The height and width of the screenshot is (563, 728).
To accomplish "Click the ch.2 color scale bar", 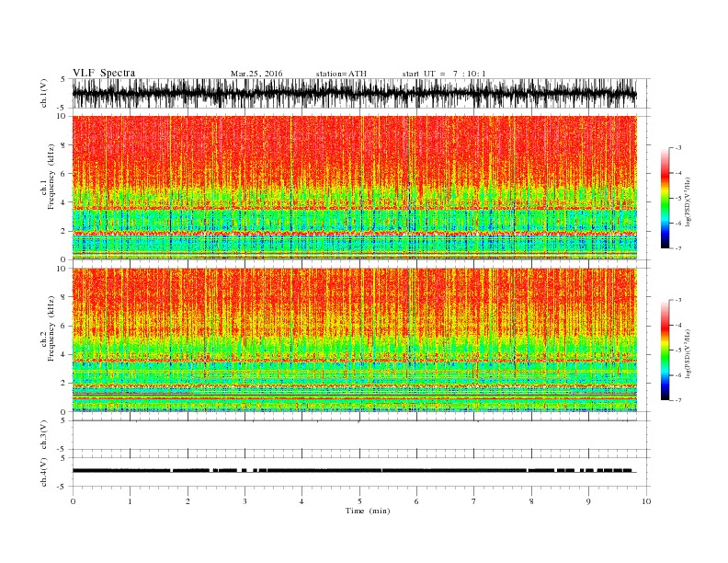I will click(x=665, y=350).
